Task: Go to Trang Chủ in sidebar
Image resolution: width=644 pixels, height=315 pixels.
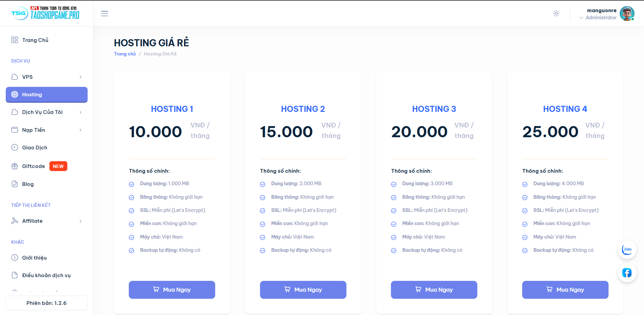Action: coord(35,40)
